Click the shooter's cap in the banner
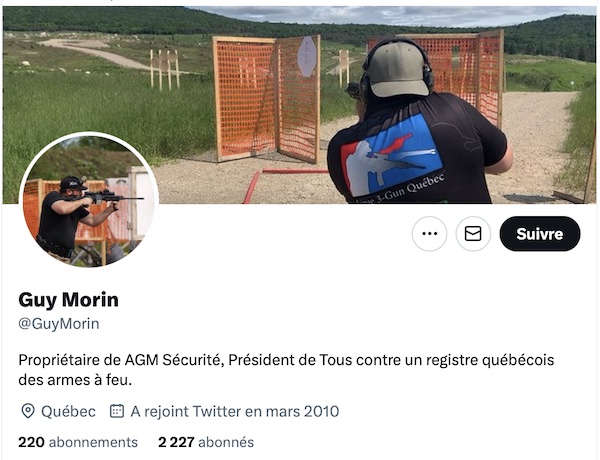The width and height of the screenshot is (600, 460). [x=397, y=69]
